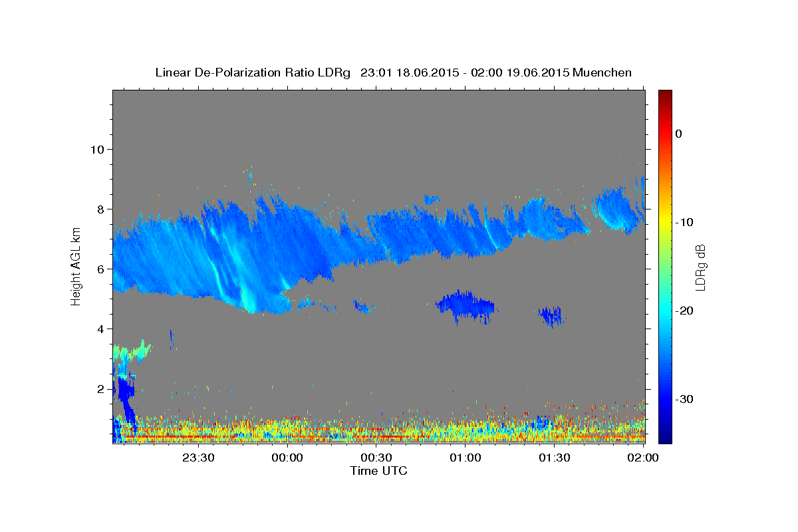The image size is (798, 532).
Task: Click the "Time UTC" axis label
Action: click(x=378, y=471)
